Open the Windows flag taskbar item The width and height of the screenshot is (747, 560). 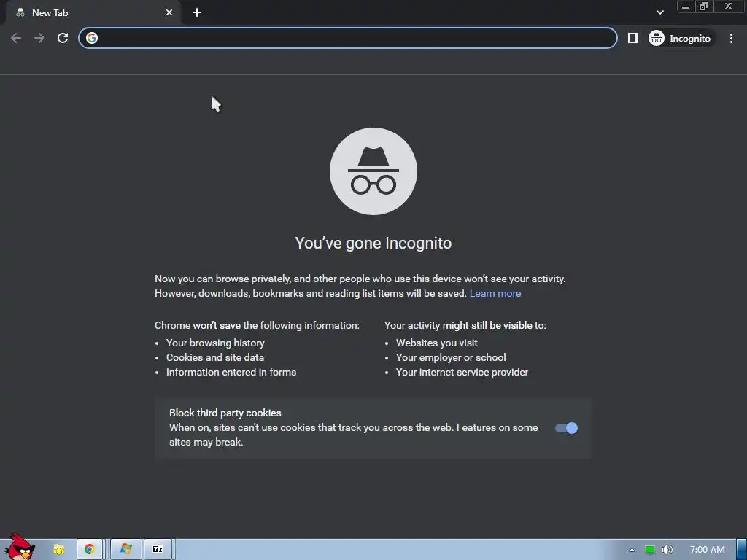tap(125, 550)
